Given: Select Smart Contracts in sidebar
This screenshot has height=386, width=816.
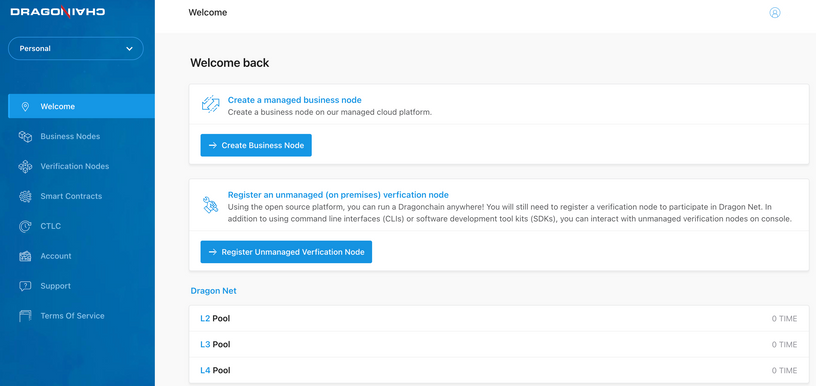Looking at the screenshot, I should 71,196.
